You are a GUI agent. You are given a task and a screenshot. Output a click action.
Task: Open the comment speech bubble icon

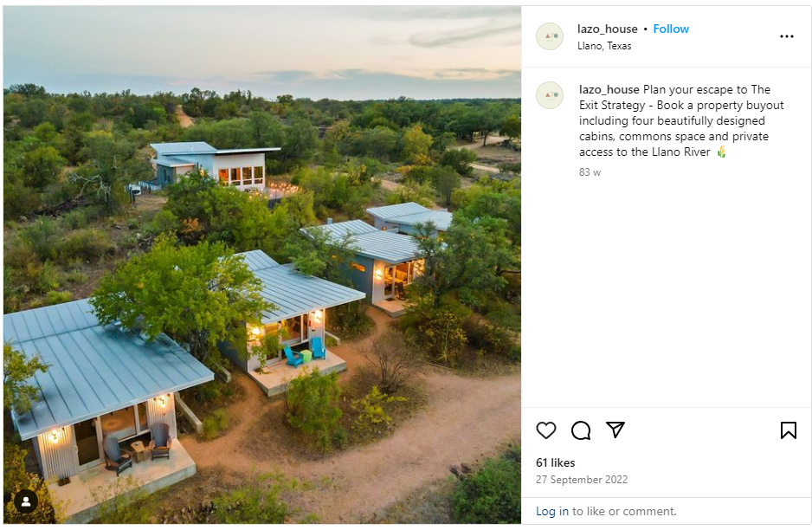581,430
